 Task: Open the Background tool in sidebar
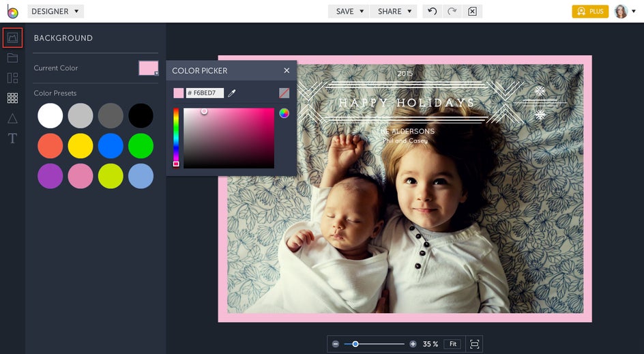point(12,38)
